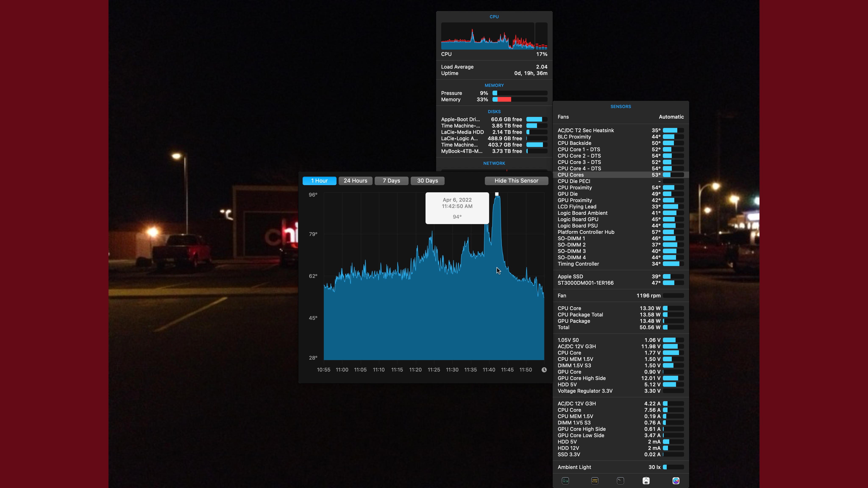Screen dimensions: 868x488
Task: Click the Fan 1196 rpm row
Action: [x=620, y=296]
